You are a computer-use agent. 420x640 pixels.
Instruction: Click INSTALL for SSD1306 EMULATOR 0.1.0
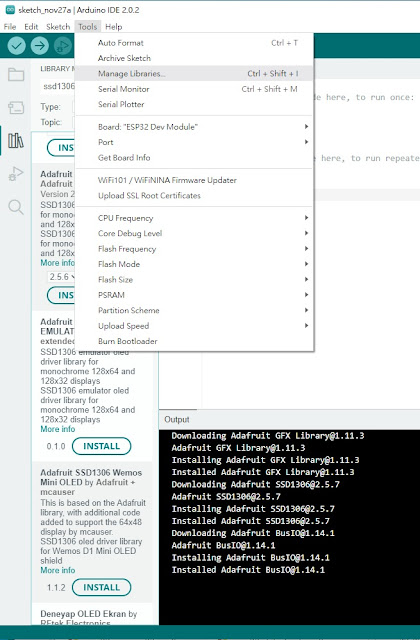102,446
